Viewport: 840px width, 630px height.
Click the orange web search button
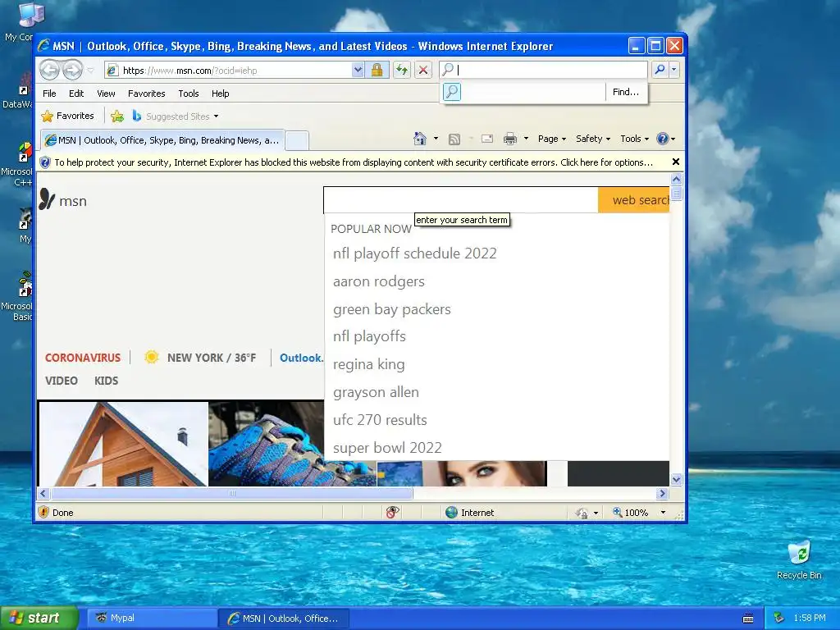[x=634, y=200]
